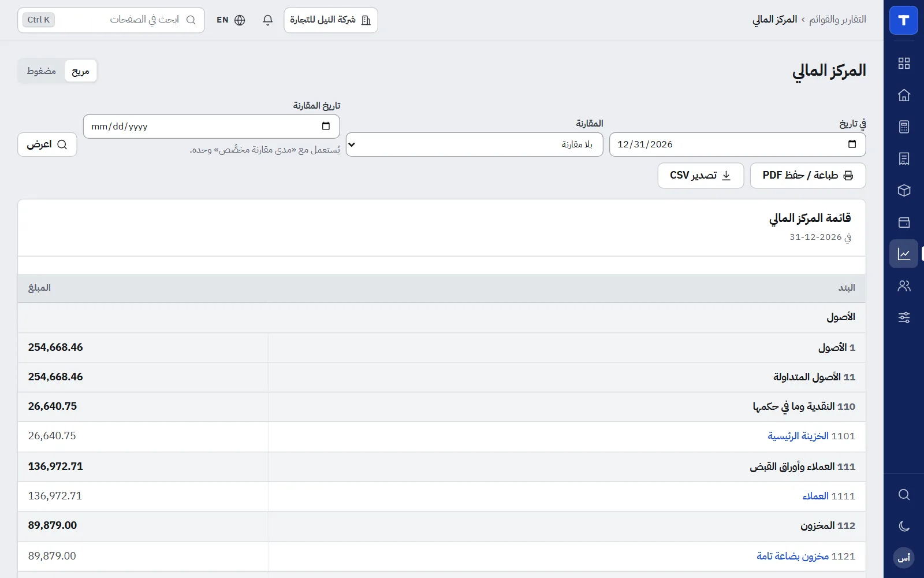
Task: Open the شركة النيل للتجارة company switcher
Action: click(330, 20)
